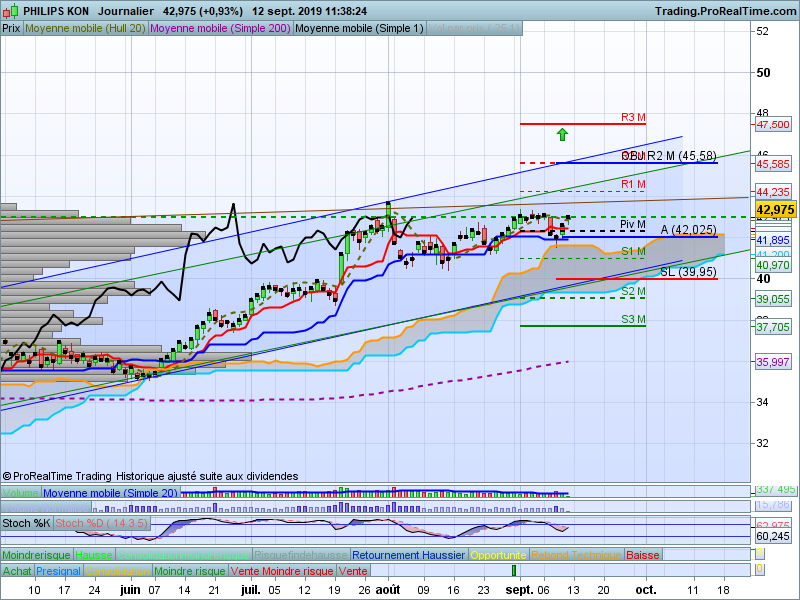Select the Prix indicator label

pyautogui.click(x=11, y=29)
